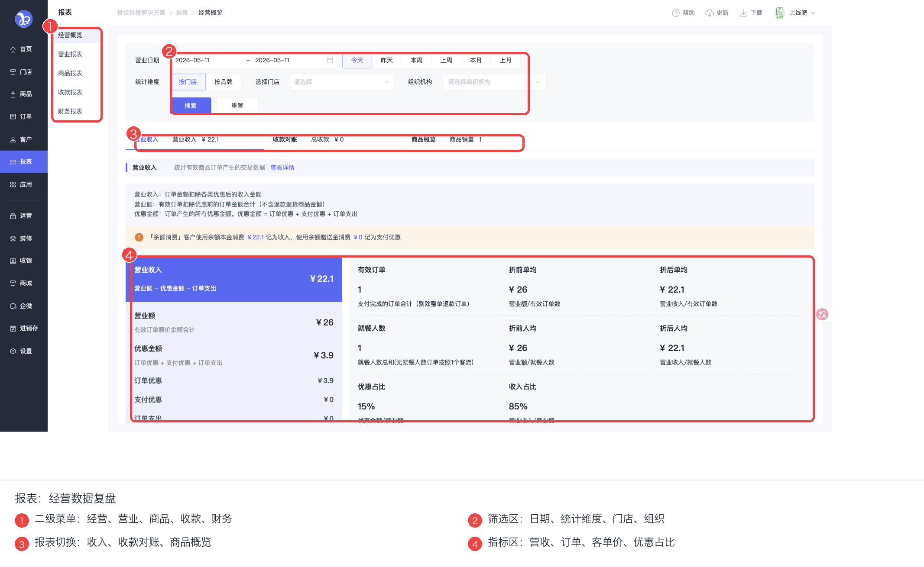The width and height of the screenshot is (924, 567).
Task: Select 报表 reports icon in sidebar
Action: coord(13,162)
